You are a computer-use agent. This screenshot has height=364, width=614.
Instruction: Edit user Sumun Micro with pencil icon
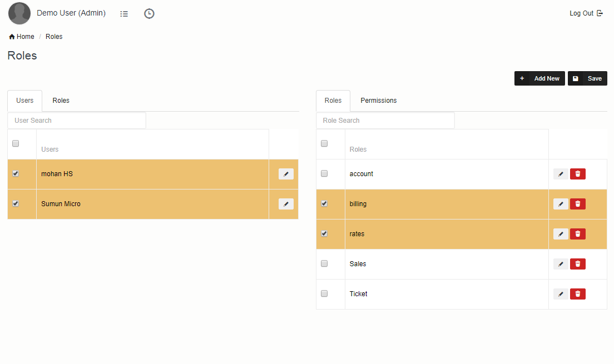[286, 204]
